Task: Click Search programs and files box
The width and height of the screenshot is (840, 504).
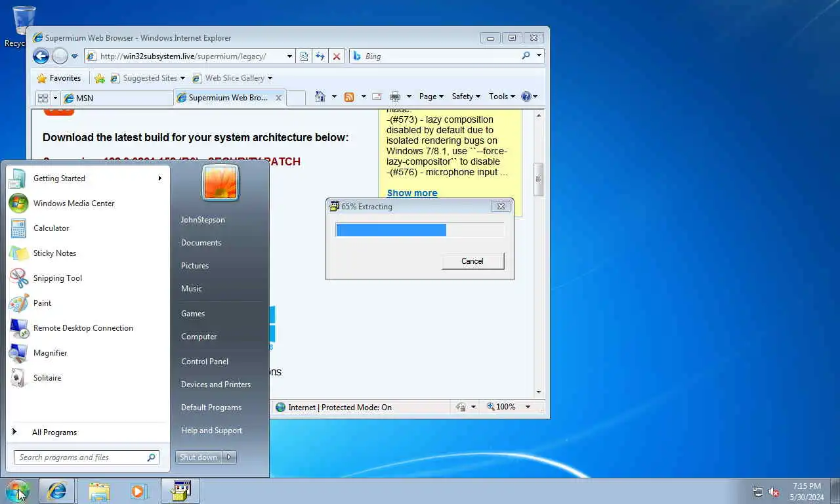Action: point(86,457)
